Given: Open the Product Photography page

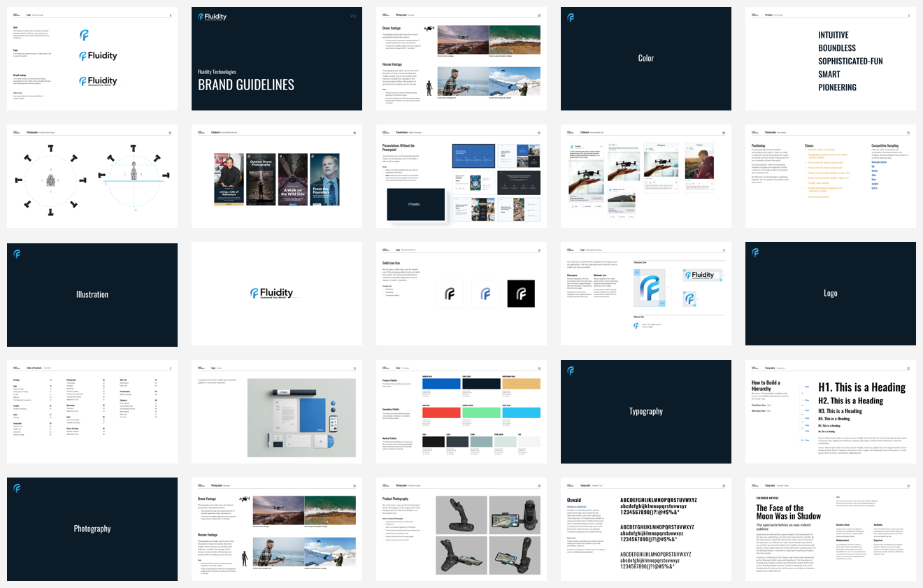Looking at the screenshot, I should point(461,529).
